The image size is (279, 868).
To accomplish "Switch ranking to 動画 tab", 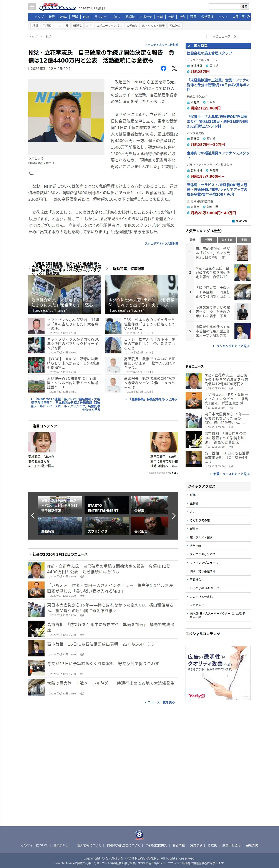I will pyautogui.click(x=244, y=240).
